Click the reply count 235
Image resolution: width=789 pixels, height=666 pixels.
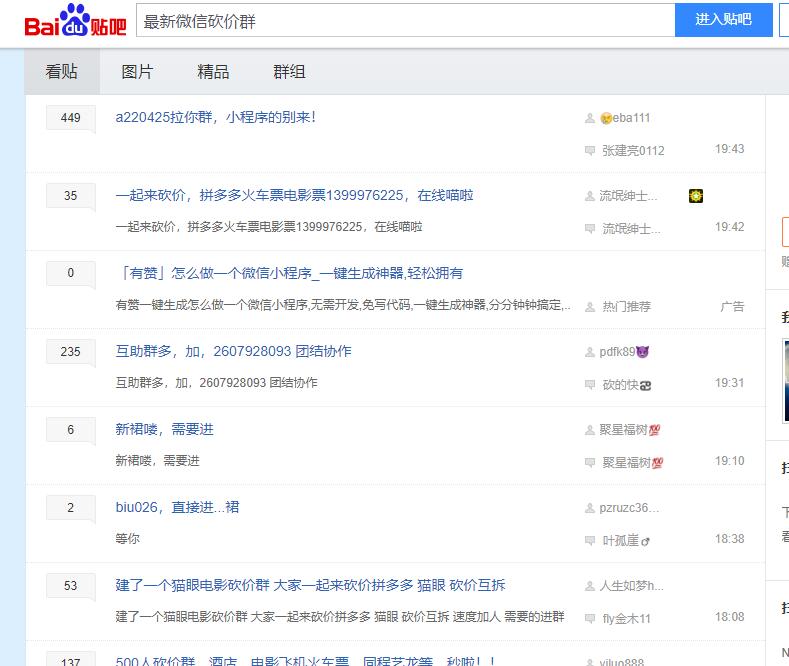[x=70, y=352]
